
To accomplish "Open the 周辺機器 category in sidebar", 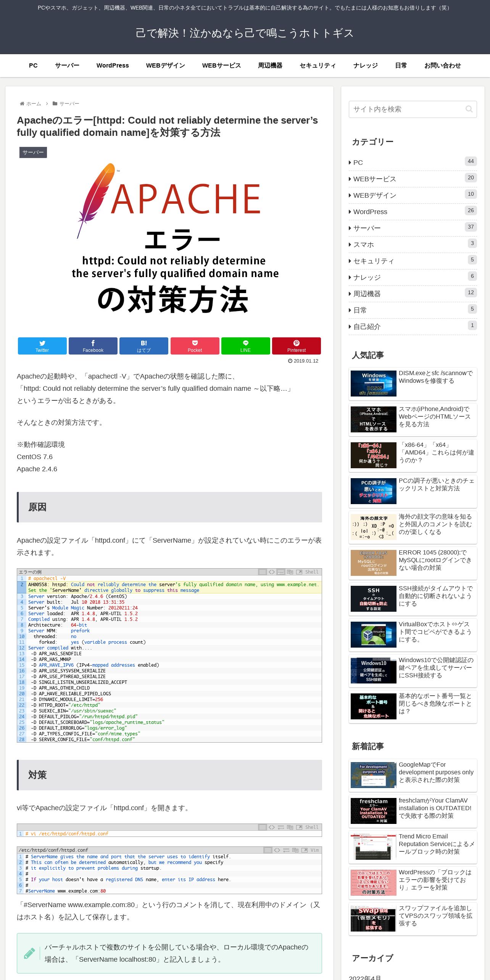I will pos(413,294).
